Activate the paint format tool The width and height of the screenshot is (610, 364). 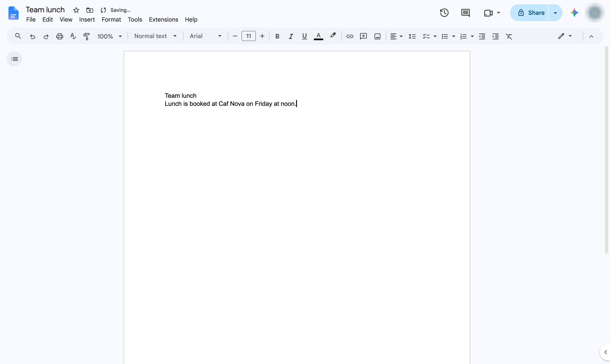[86, 36]
